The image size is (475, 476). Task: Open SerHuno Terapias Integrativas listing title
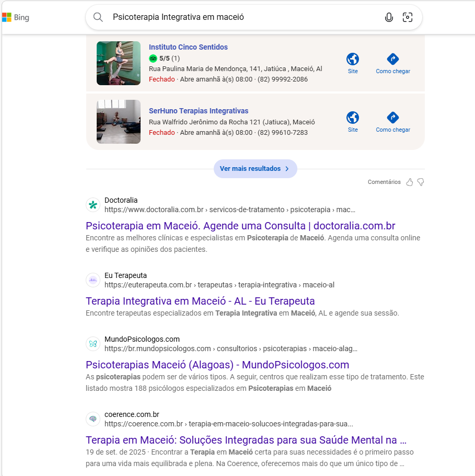(x=199, y=111)
